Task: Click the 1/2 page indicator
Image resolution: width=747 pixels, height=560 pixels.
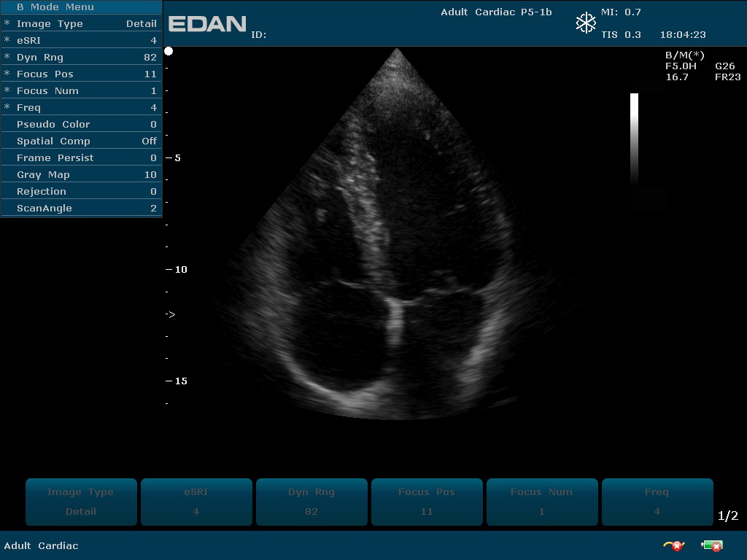Action: point(727,516)
